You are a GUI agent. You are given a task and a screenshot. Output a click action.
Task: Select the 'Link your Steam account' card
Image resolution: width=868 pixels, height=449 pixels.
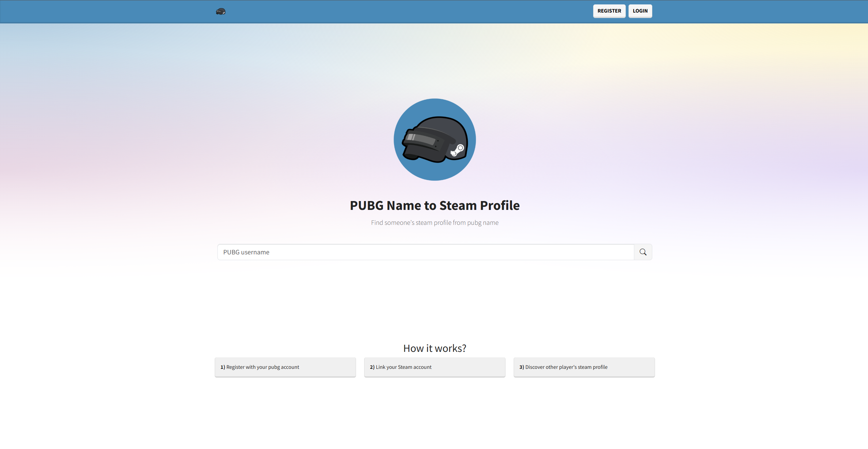click(x=435, y=367)
